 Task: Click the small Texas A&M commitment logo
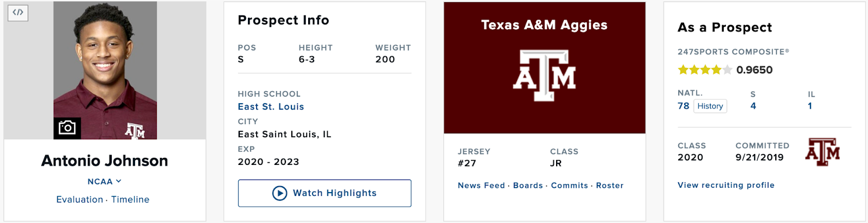click(822, 152)
